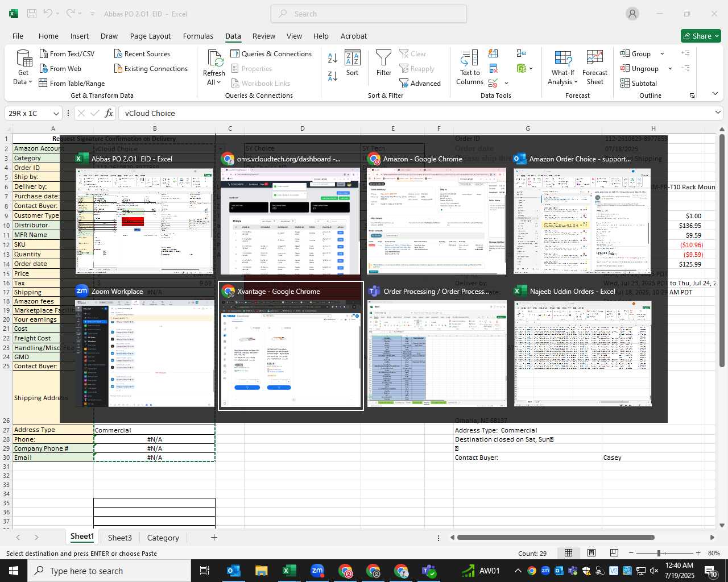The height and width of the screenshot is (582, 728).
Task: Click Text to Columns
Action: 470,68
